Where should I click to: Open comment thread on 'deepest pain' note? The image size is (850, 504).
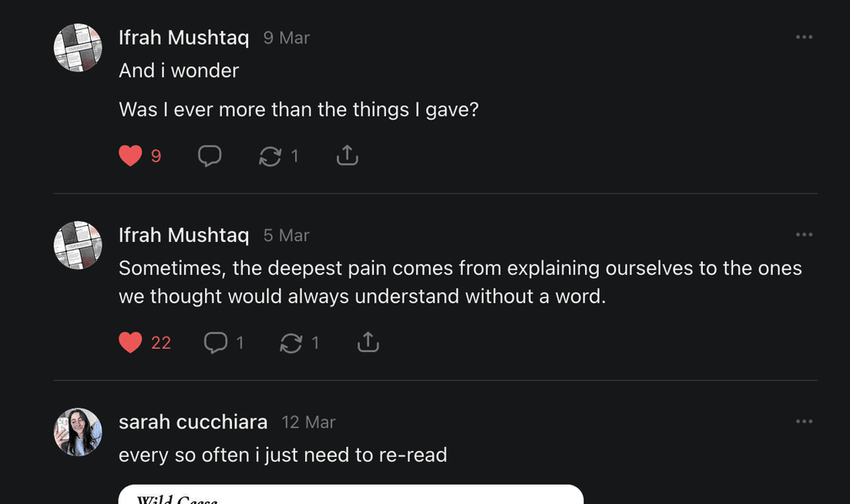(215, 343)
